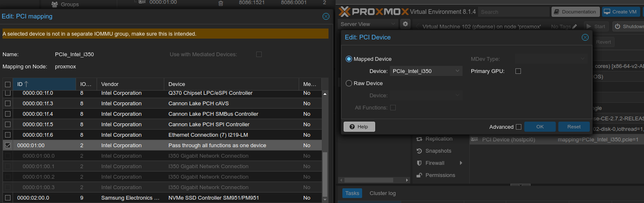This screenshot has width=644, height=203.
Task: Open the Server View gear settings
Action: pos(405,24)
